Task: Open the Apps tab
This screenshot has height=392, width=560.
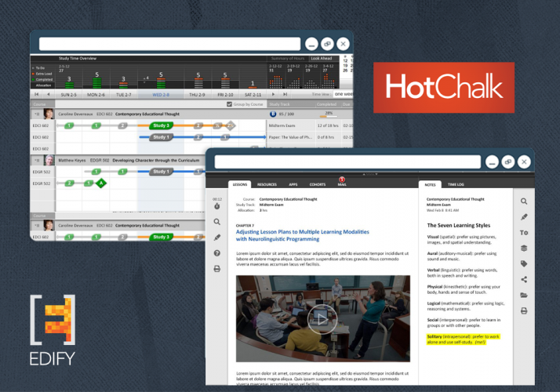Action: tap(293, 184)
